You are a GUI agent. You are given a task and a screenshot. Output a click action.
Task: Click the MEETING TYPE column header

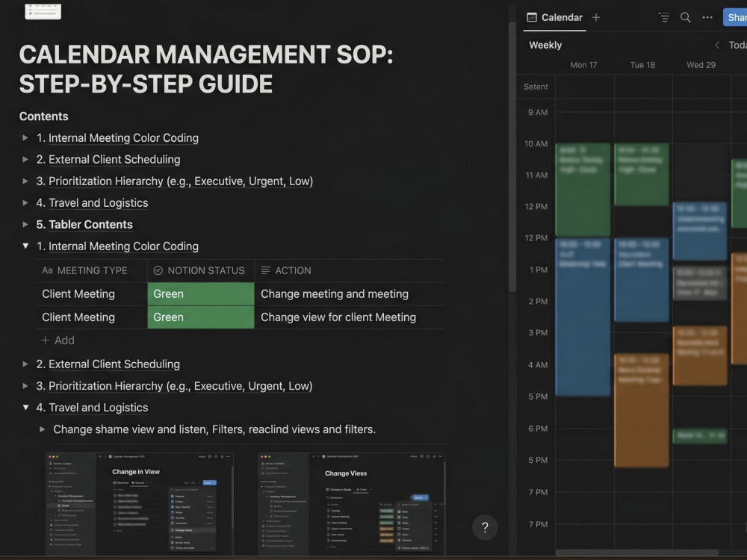pos(91,270)
